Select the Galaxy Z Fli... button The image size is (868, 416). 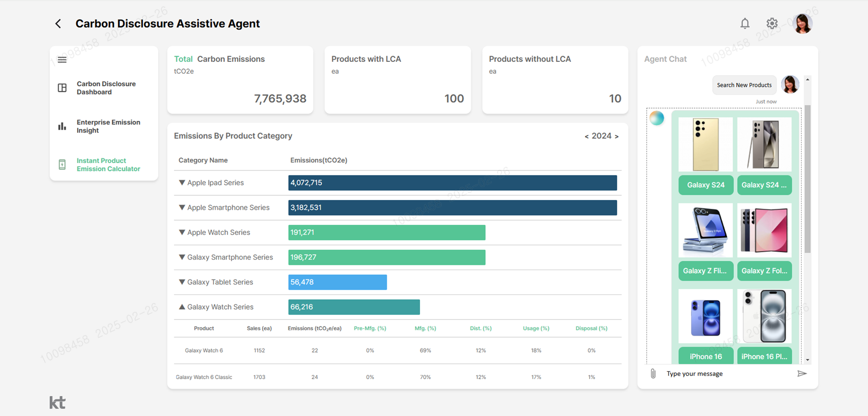[706, 271]
